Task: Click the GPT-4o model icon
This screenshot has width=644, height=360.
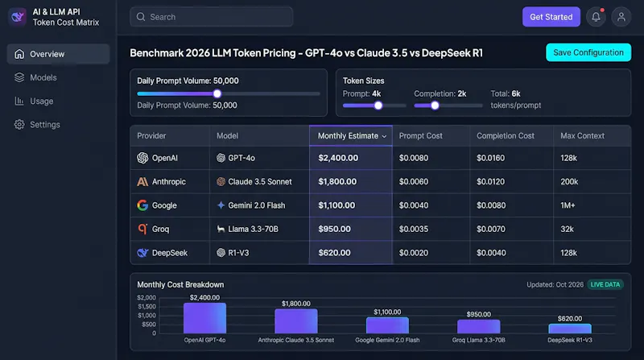Action: point(221,158)
